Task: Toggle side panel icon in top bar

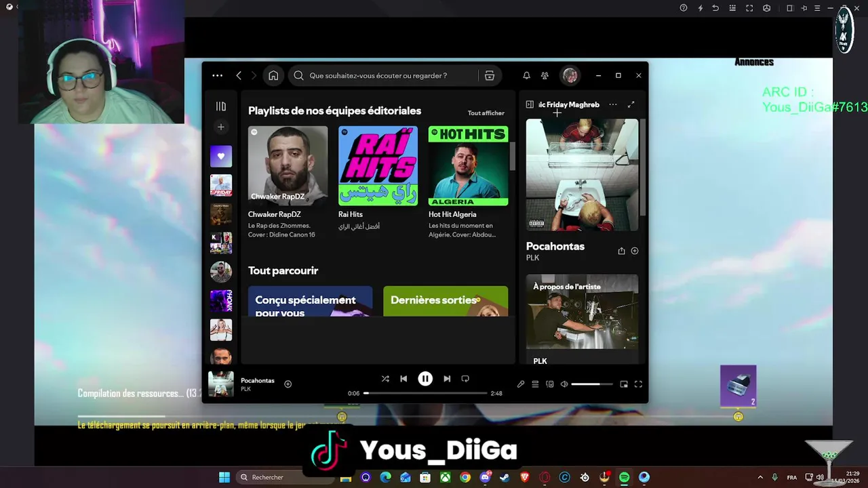Action: [x=789, y=8]
